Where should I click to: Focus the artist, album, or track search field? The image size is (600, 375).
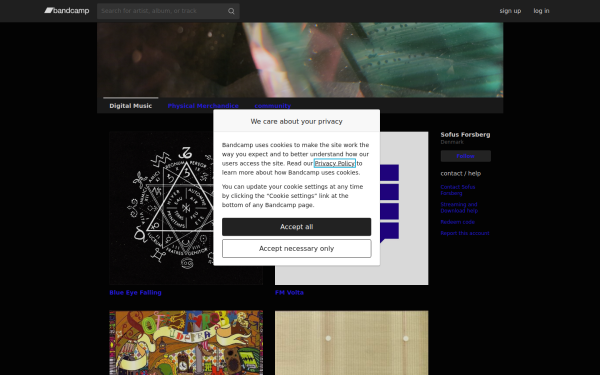pyautogui.click(x=168, y=11)
